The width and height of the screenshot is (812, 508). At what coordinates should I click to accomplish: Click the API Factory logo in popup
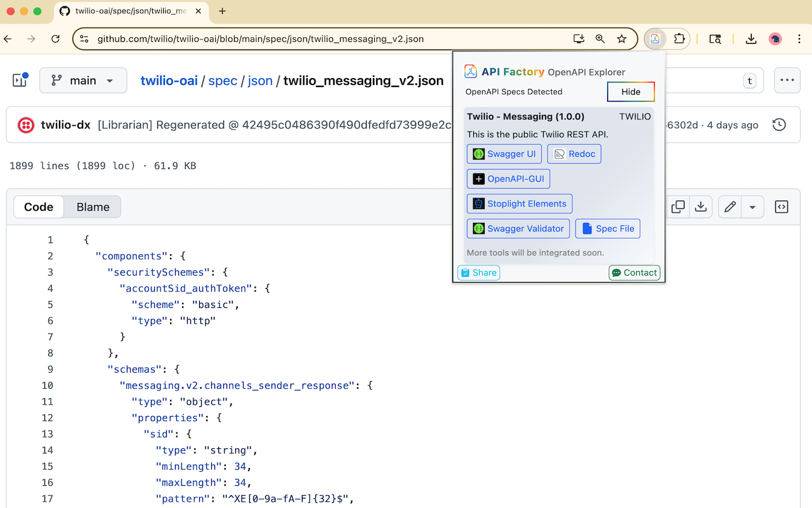click(471, 71)
